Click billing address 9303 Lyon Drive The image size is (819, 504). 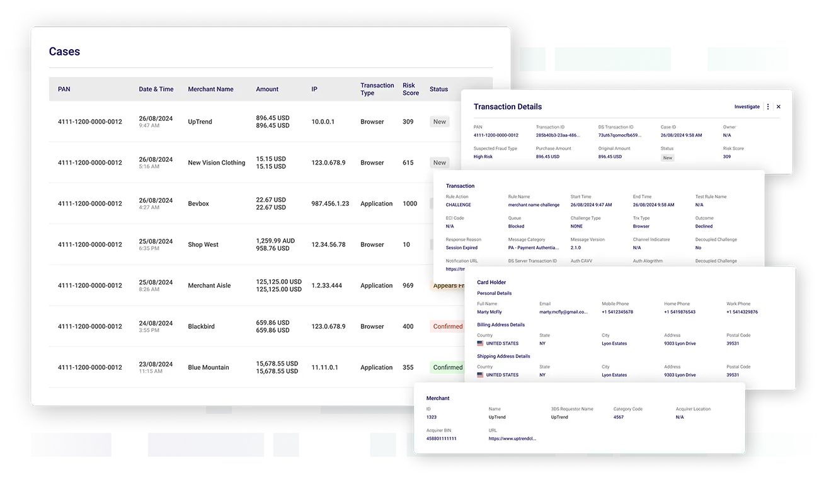click(680, 343)
